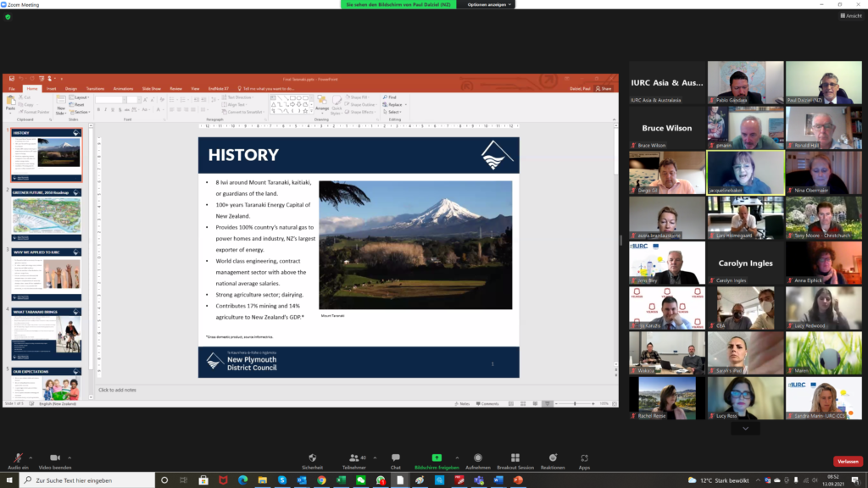Toggle the Ansicht view layout
This screenshot has width=868, height=488.
click(849, 16)
